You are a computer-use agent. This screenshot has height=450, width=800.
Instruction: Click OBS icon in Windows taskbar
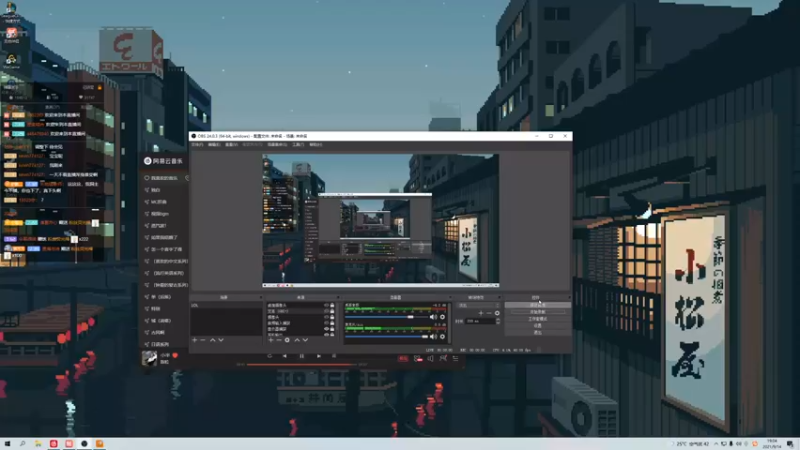84,444
